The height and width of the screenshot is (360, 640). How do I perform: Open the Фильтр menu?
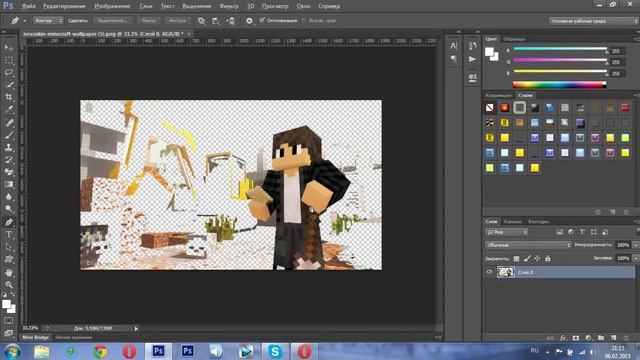229,6
